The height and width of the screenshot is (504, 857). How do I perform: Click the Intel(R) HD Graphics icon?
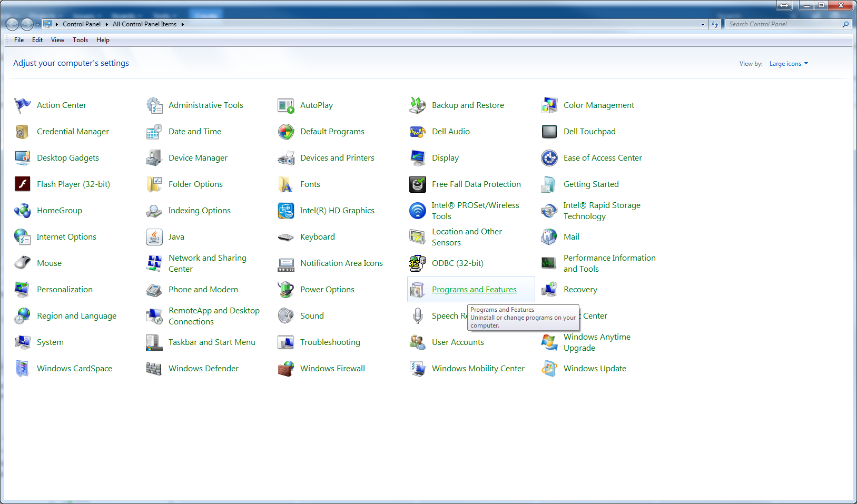click(286, 211)
